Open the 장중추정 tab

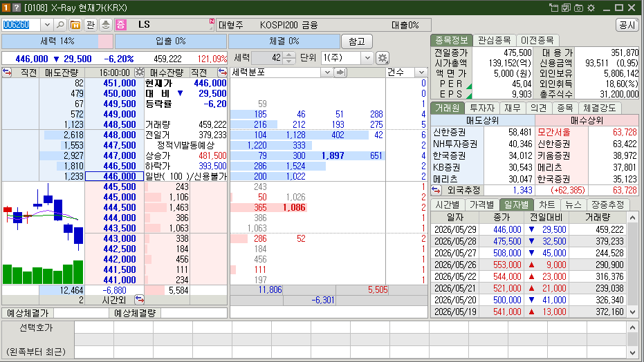click(608, 204)
